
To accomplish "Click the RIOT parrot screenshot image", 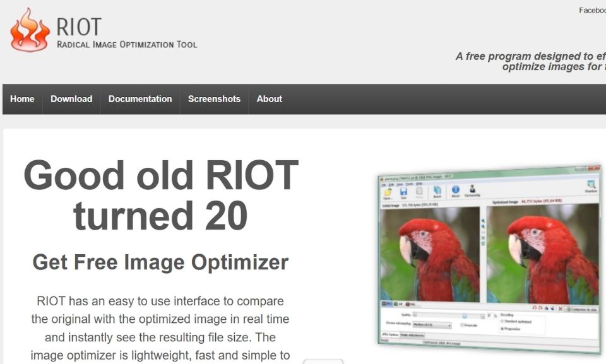I will [x=490, y=258].
